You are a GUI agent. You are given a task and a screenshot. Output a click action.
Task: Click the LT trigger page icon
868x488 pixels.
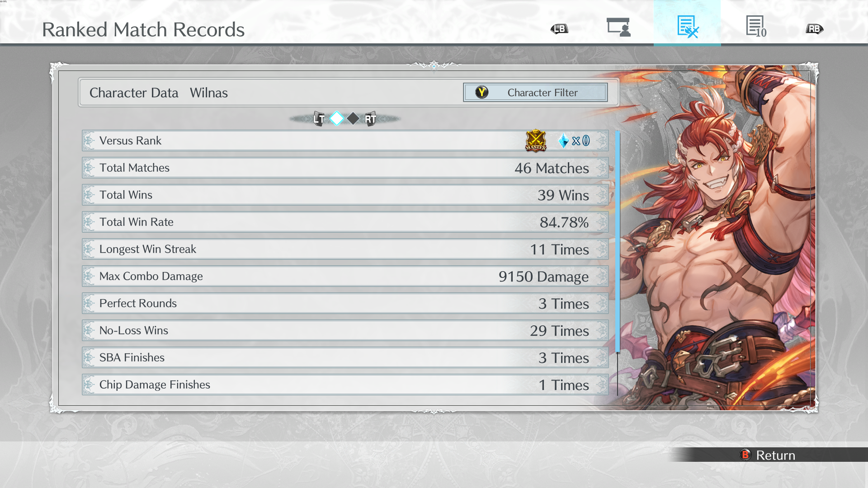(x=319, y=119)
